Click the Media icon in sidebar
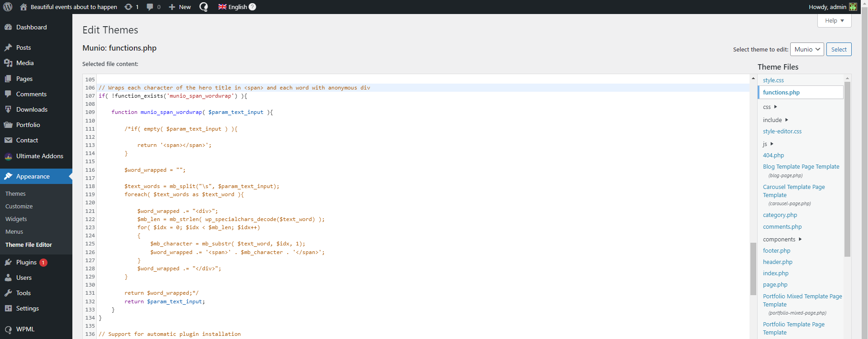This screenshot has height=339, width=868. 8,63
